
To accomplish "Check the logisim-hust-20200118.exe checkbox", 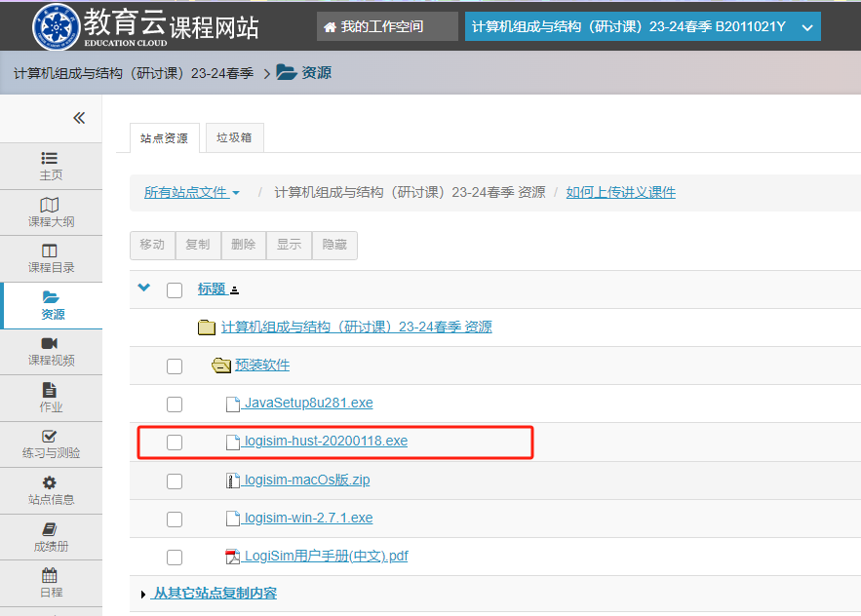I will point(175,443).
